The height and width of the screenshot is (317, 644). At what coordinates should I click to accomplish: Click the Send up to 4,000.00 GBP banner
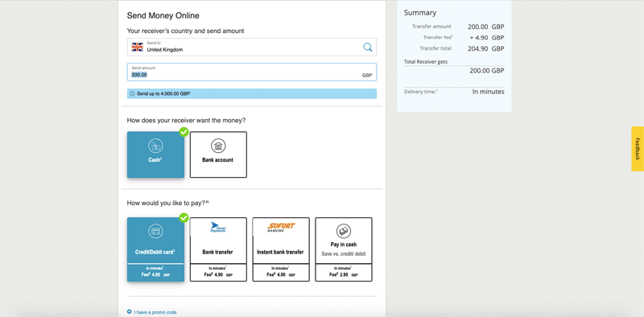(252, 93)
